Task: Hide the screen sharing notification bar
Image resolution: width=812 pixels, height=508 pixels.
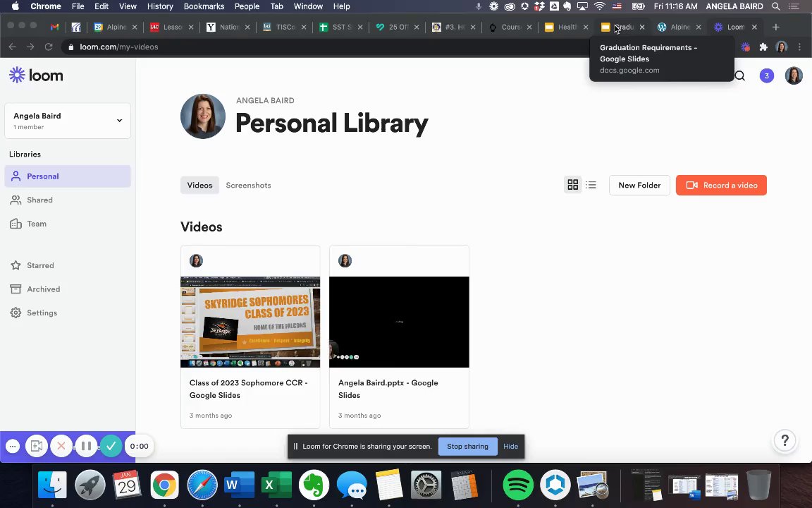Action: pyautogui.click(x=510, y=447)
